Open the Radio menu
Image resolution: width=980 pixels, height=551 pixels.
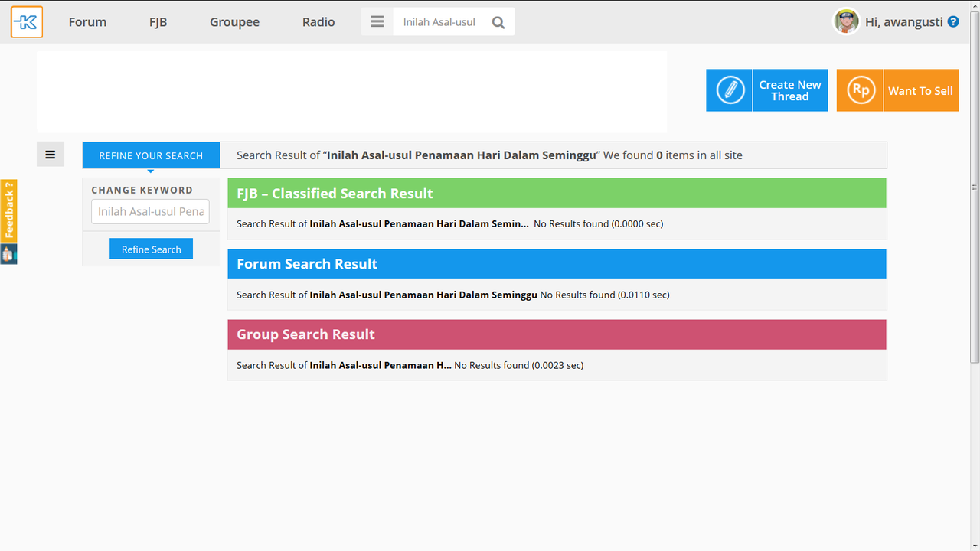[x=318, y=22]
